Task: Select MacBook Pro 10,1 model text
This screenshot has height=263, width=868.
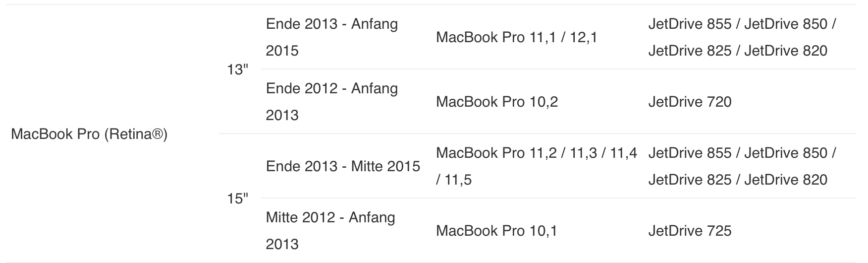Action: click(x=496, y=231)
